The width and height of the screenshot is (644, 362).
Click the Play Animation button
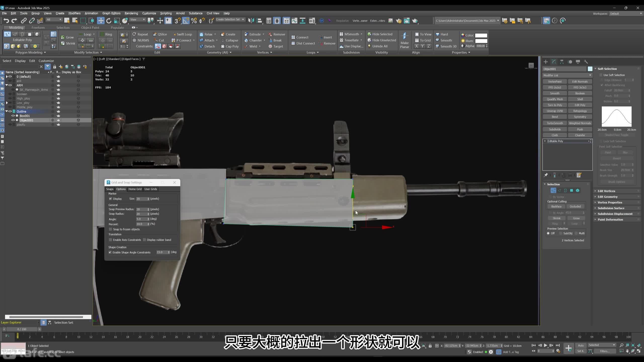click(545, 345)
